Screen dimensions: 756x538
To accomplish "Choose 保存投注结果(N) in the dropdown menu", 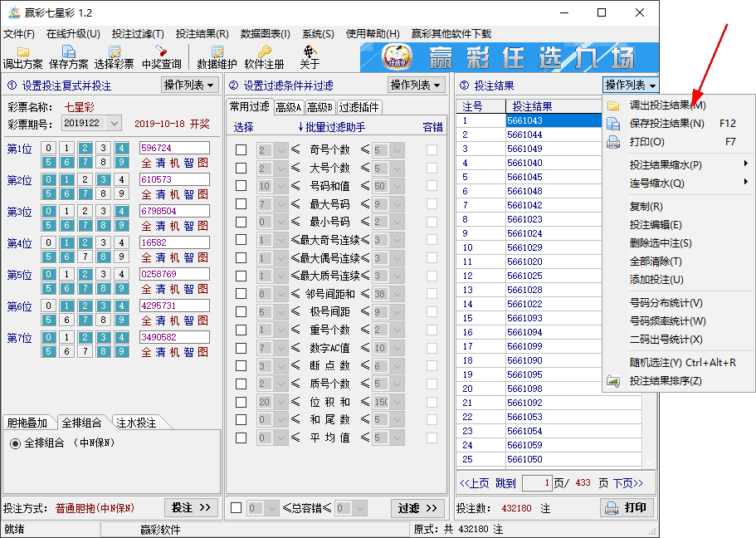I will tap(666, 124).
